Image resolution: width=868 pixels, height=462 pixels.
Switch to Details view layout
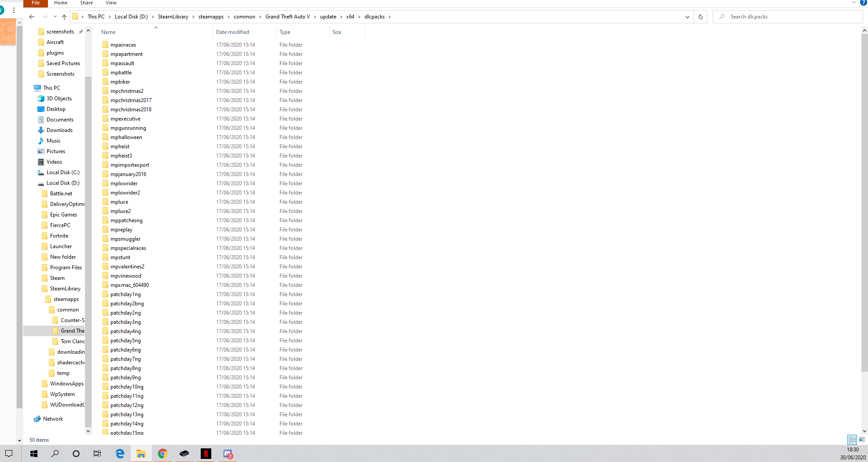pyautogui.click(x=852, y=440)
